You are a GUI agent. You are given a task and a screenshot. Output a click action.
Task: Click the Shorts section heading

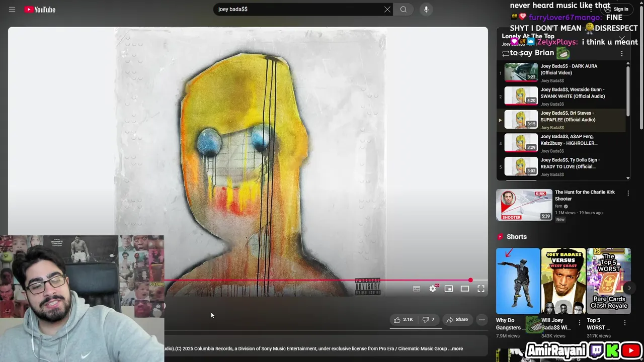click(x=517, y=237)
